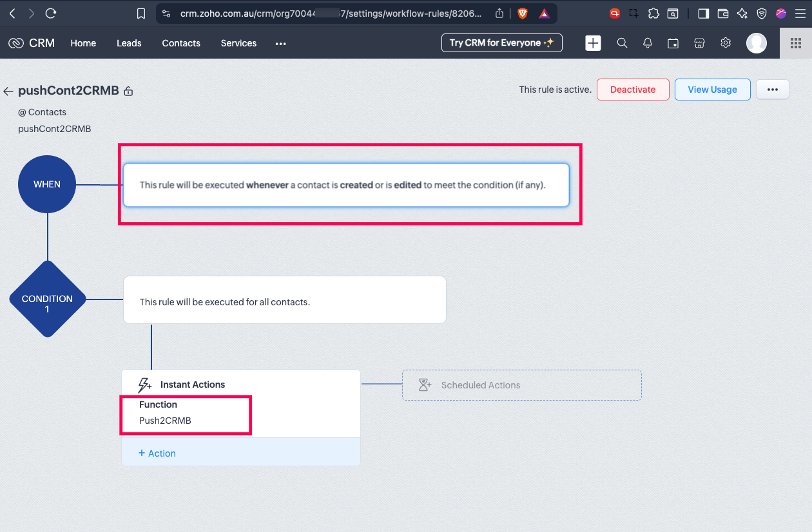
Task: Open site settings icon in address bar
Action: click(x=166, y=14)
